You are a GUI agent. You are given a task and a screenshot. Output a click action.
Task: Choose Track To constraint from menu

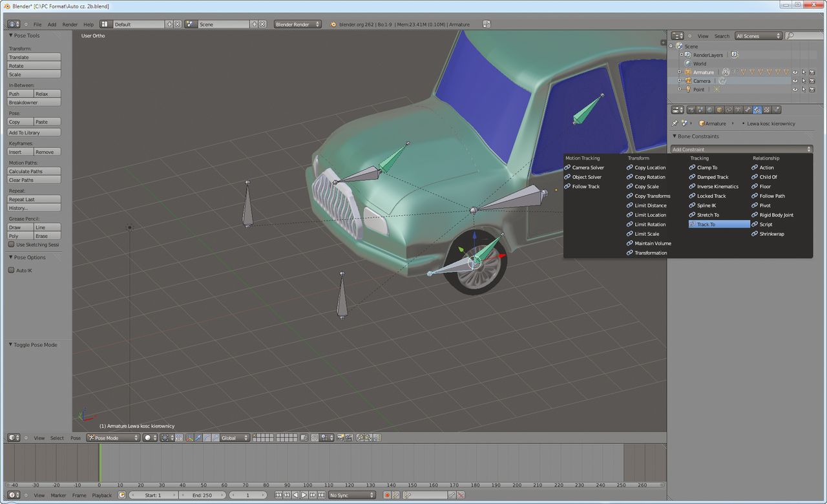tap(719, 224)
